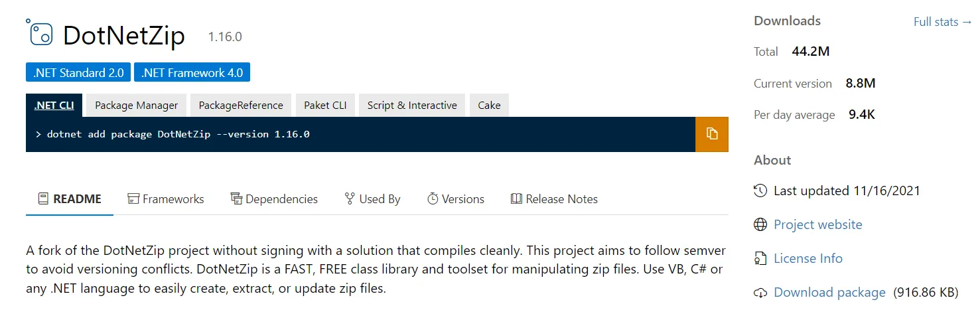The width and height of the screenshot is (980, 310).
Task: Switch to the Paket CLI tab
Action: (x=325, y=106)
